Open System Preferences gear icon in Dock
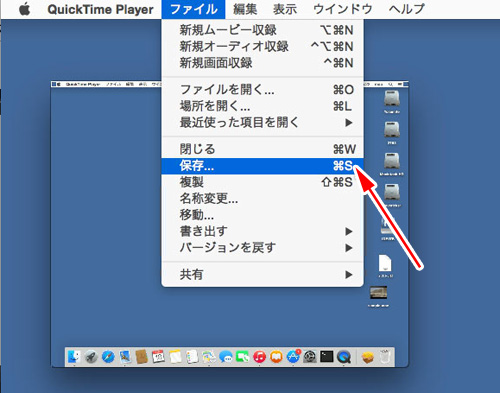 click(310, 357)
